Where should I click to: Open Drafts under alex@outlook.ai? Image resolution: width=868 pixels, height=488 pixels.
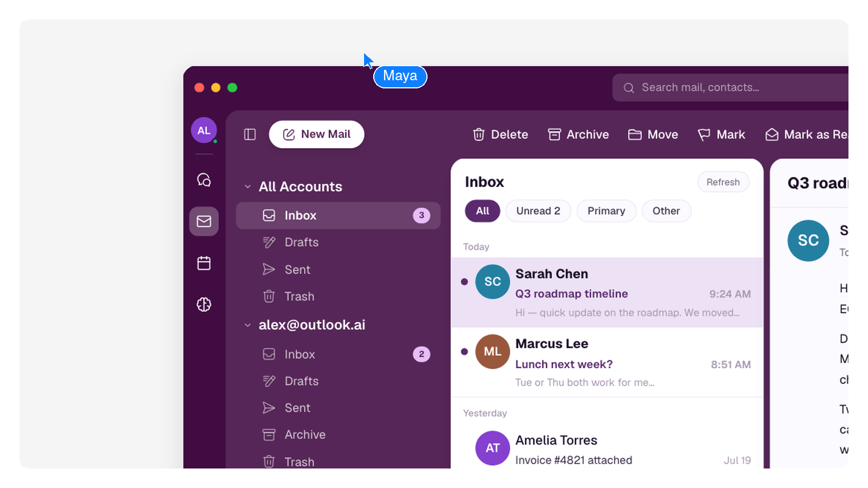tap(338, 381)
